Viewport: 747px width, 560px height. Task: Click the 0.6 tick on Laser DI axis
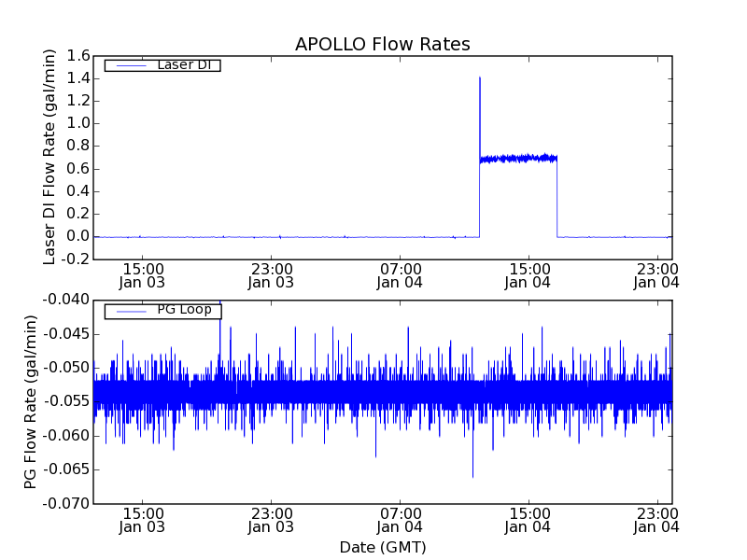click(78, 169)
